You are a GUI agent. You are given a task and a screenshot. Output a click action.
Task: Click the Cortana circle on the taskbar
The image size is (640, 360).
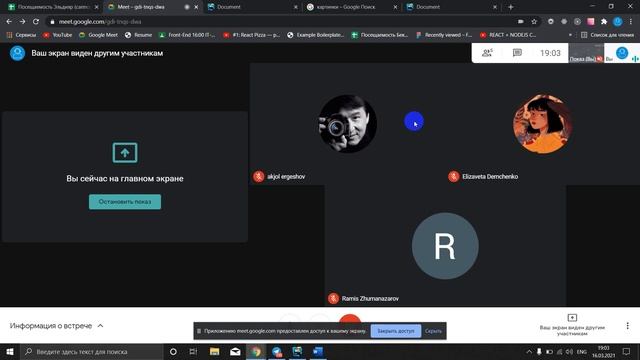173,351
